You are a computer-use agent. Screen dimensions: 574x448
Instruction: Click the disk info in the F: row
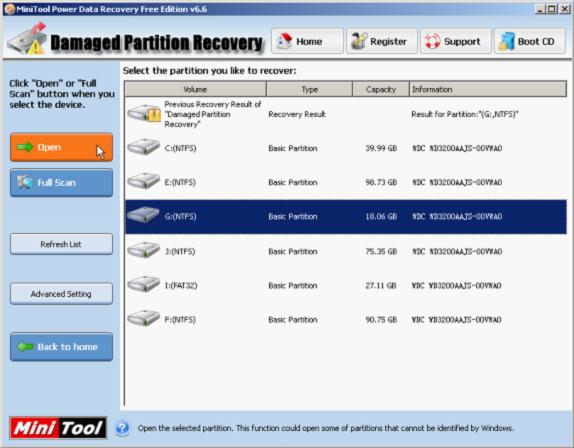[456, 320]
